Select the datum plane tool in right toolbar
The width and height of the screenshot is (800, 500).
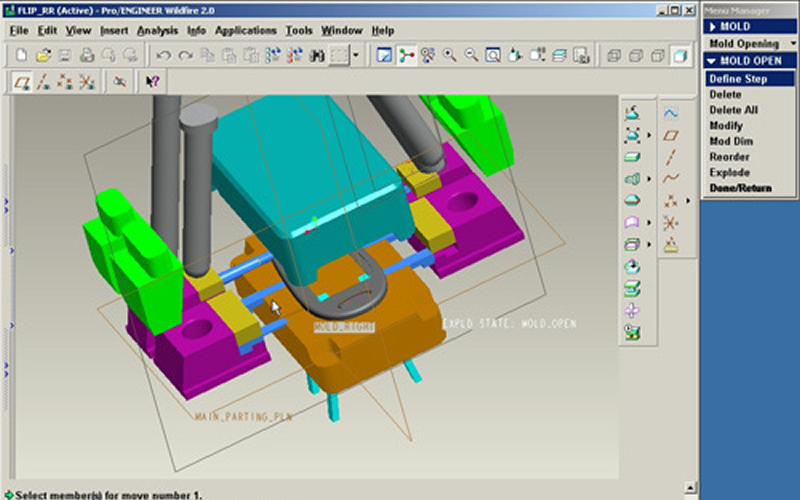(x=671, y=134)
